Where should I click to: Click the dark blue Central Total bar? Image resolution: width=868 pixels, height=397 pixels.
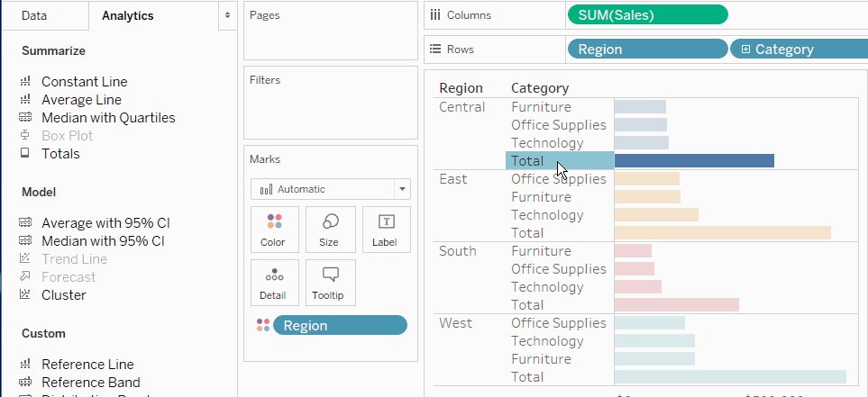[x=694, y=161]
